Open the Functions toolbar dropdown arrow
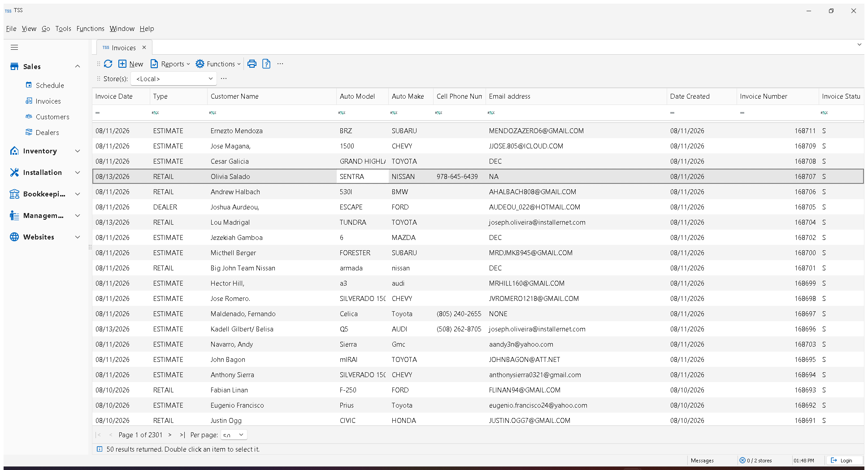This screenshot has width=868, height=470. coord(239,64)
